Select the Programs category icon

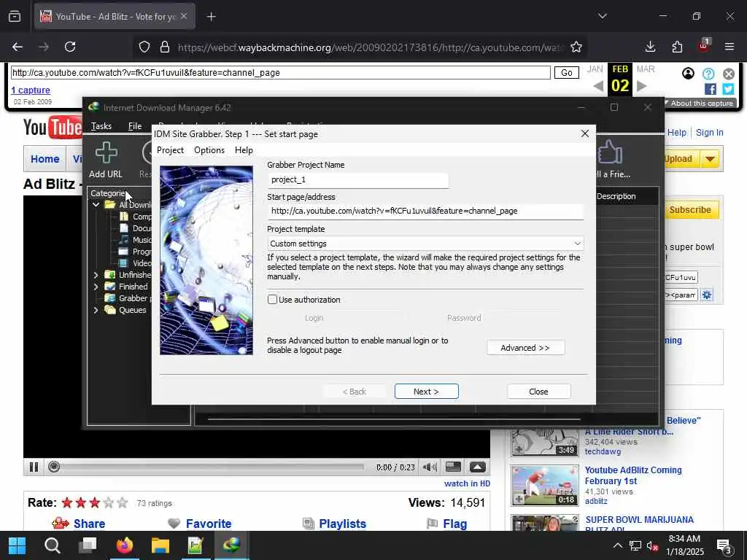click(123, 252)
